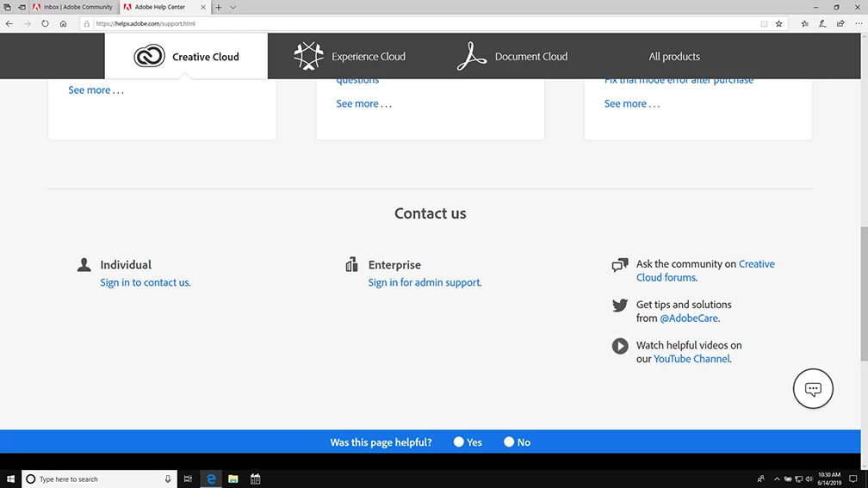Click the Individual person icon
This screenshot has height=488, width=868.
(x=84, y=265)
